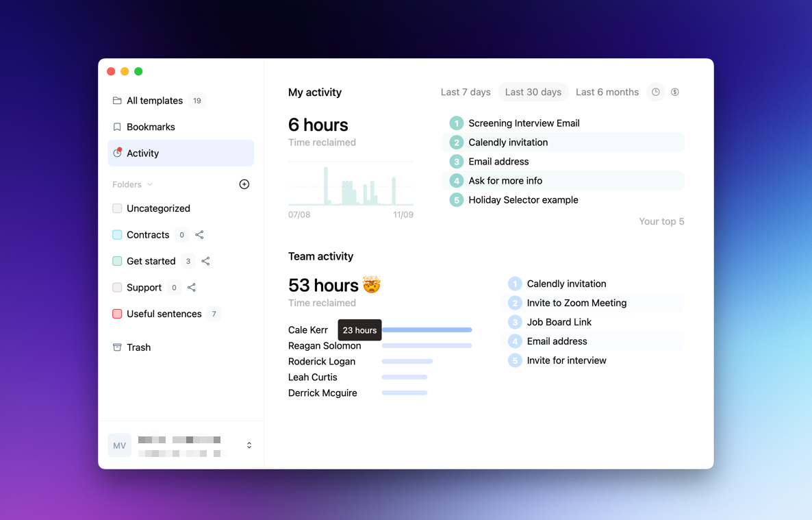Image resolution: width=812 pixels, height=520 pixels.
Task: Select the clock icon for time view
Action: pyautogui.click(x=655, y=92)
